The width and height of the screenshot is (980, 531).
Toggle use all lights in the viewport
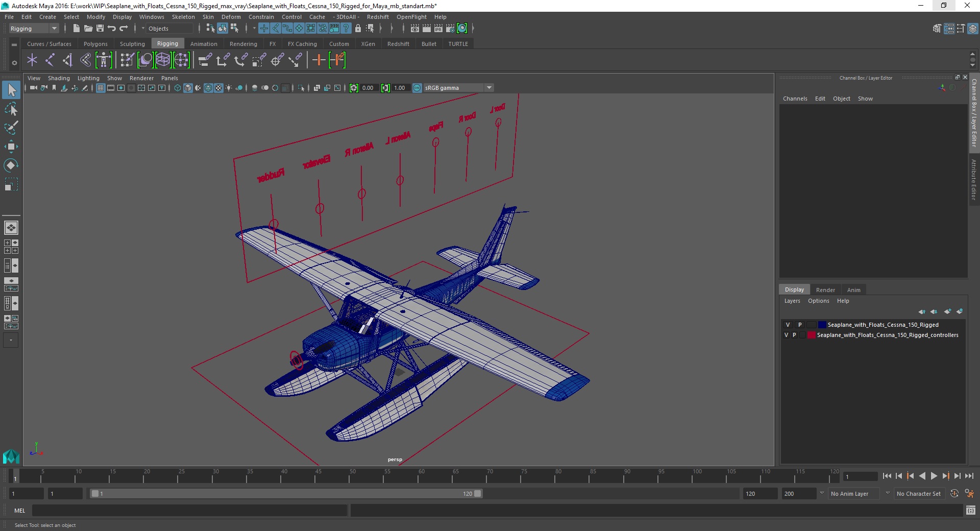(229, 88)
